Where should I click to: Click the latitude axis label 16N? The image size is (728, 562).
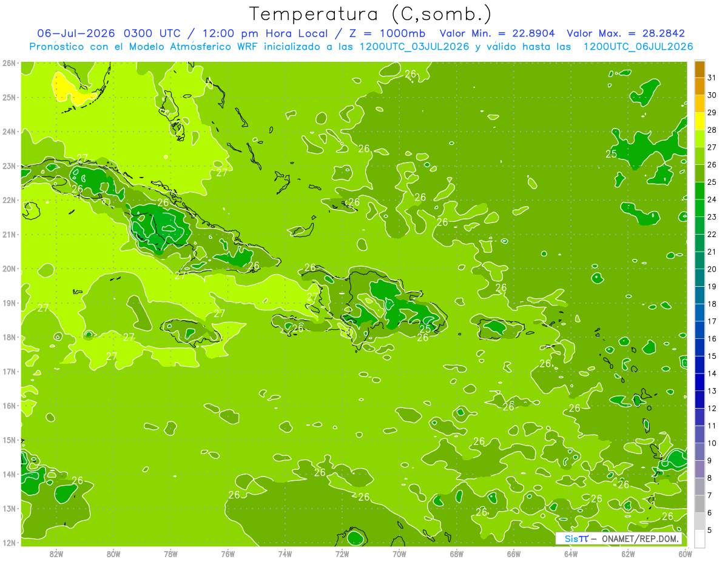[x=9, y=405]
